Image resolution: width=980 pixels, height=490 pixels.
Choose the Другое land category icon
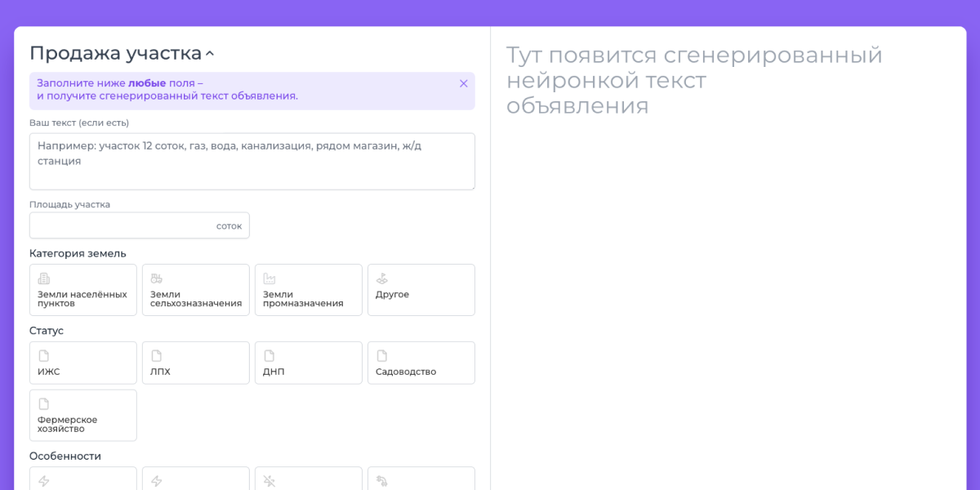click(382, 278)
